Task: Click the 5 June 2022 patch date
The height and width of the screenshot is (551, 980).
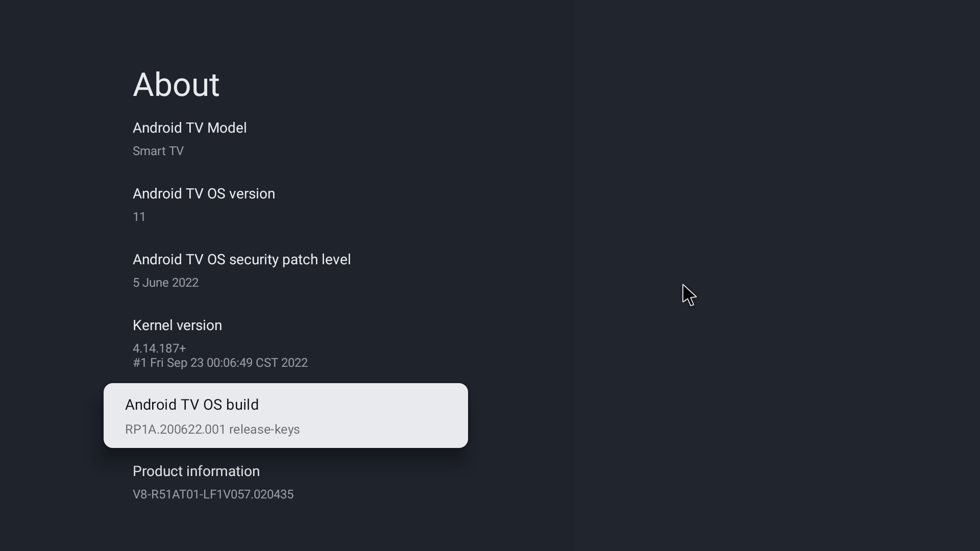Action: [x=165, y=283]
